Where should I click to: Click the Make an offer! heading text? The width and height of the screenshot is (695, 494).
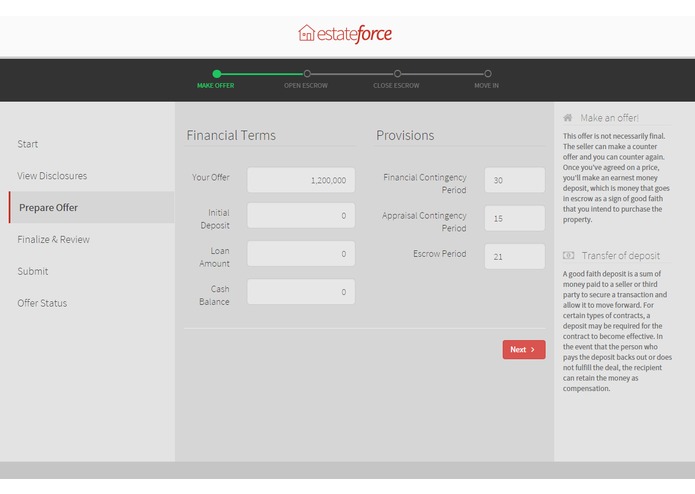click(x=609, y=118)
